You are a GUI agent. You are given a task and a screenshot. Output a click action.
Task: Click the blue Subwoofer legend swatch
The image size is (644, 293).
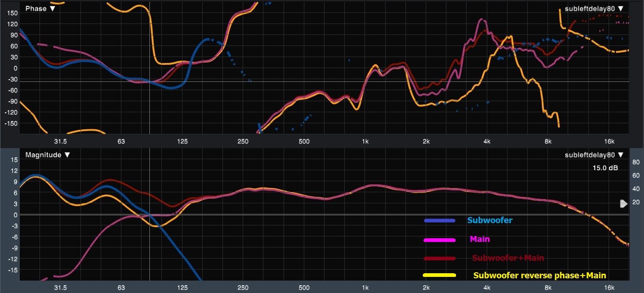[x=439, y=221]
